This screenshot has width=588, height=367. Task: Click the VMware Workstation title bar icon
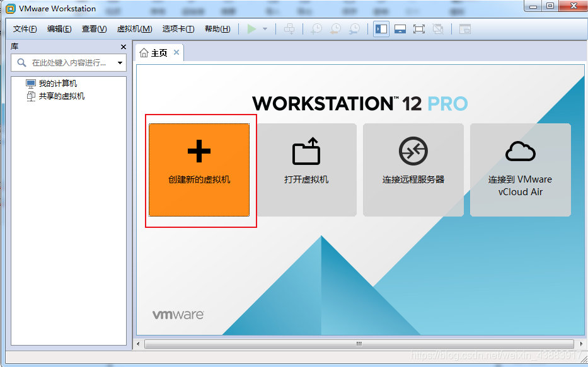(x=11, y=9)
